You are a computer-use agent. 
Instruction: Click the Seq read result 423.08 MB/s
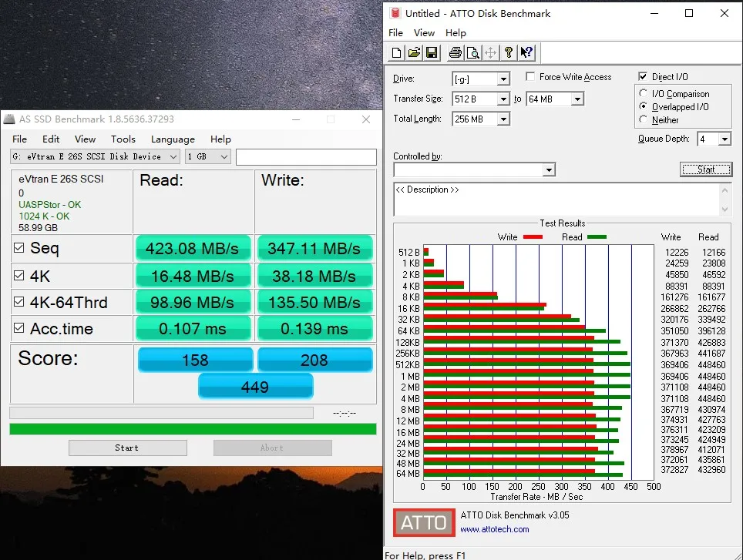[193, 248]
